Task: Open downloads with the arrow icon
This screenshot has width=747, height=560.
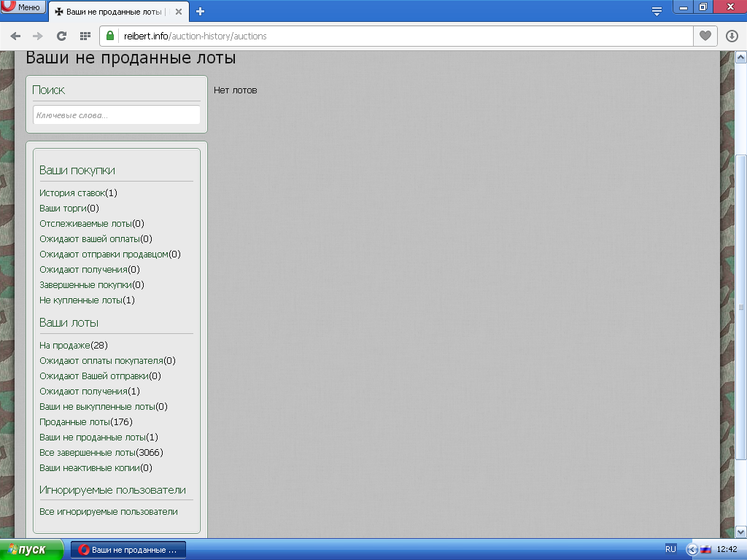Action: [732, 36]
